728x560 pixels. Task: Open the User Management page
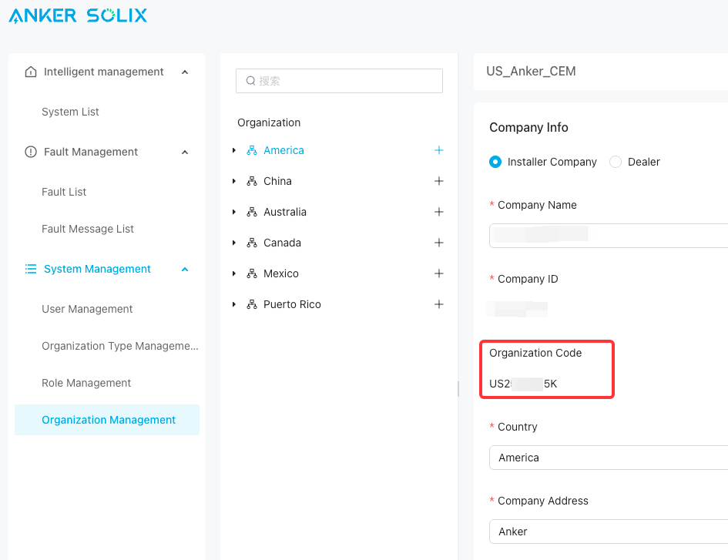[87, 309]
